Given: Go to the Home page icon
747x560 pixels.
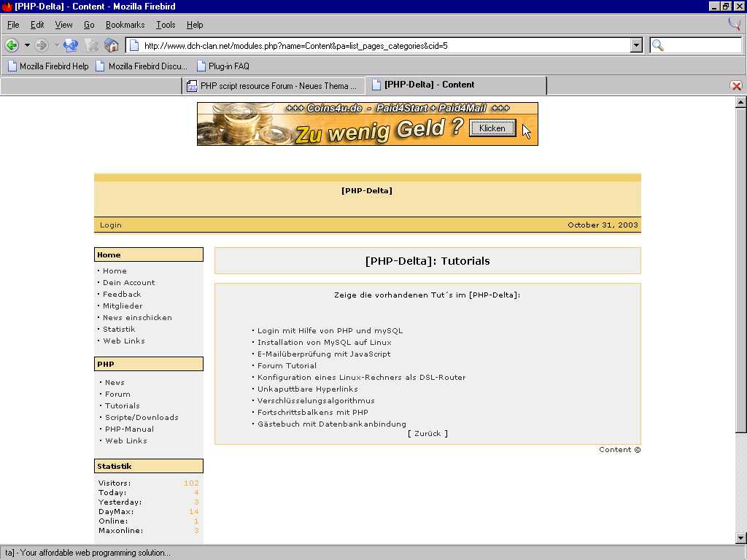Looking at the screenshot, I should (x=112, y=45).
